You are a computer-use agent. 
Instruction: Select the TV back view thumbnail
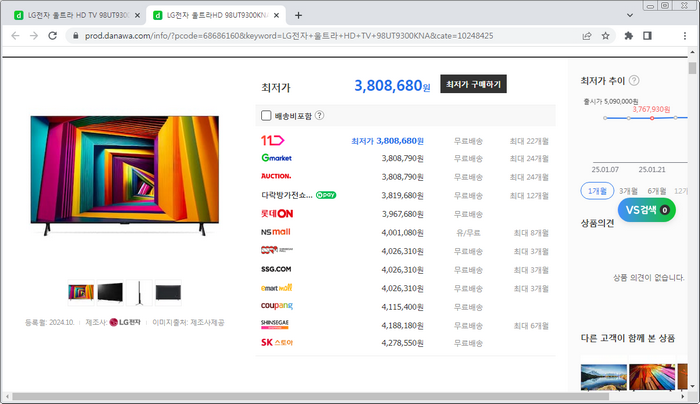click(168, 292)
